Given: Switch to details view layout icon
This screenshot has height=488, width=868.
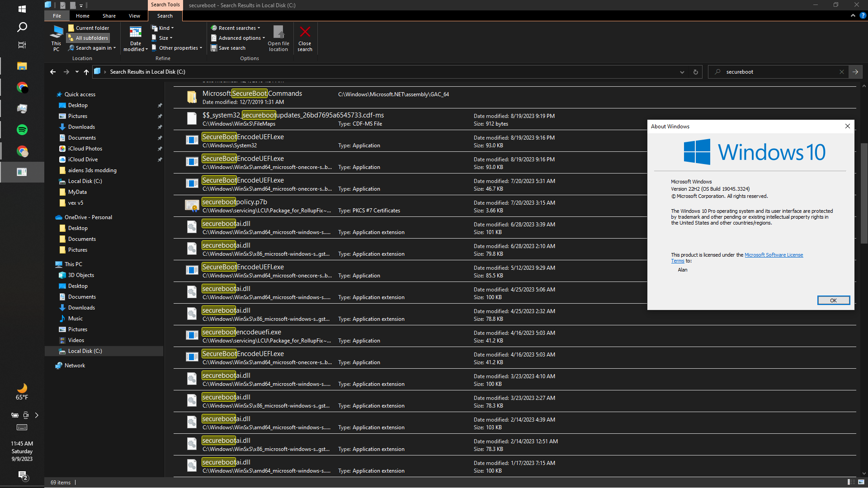Looking at the screenshot, I should coord(851,482).
